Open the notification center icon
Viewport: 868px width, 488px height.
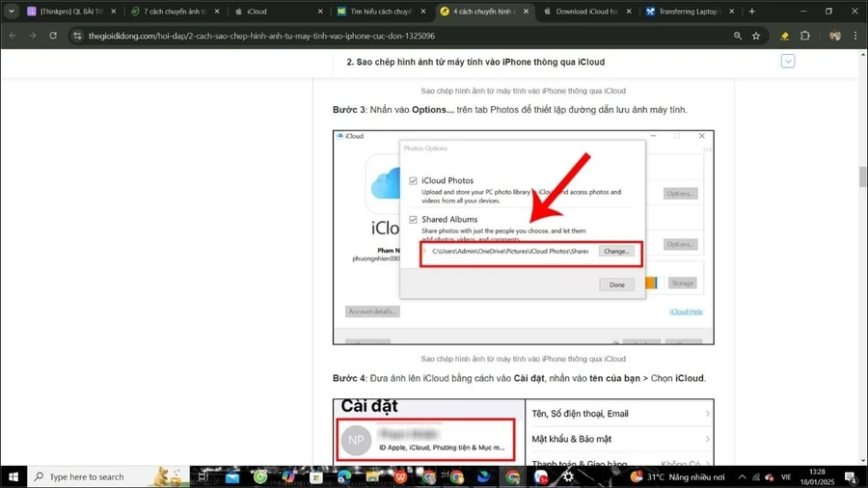(851, 476)
